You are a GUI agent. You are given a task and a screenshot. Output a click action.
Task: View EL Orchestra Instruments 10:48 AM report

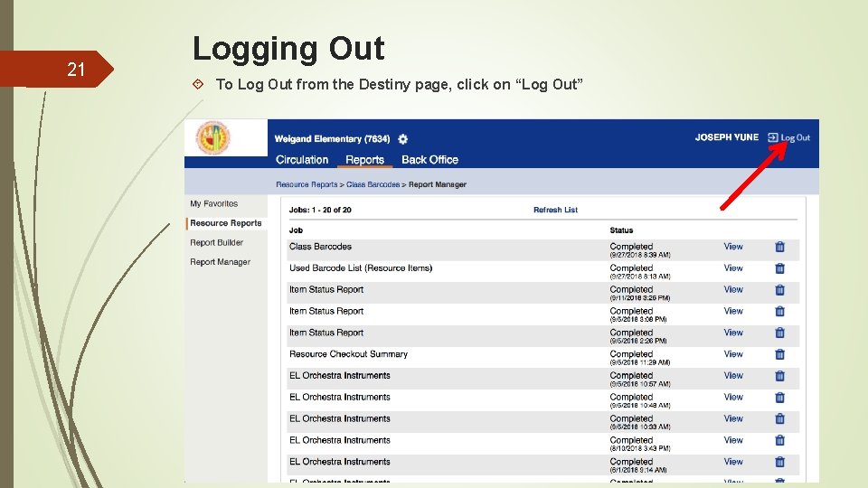click(x=733, y=398)
